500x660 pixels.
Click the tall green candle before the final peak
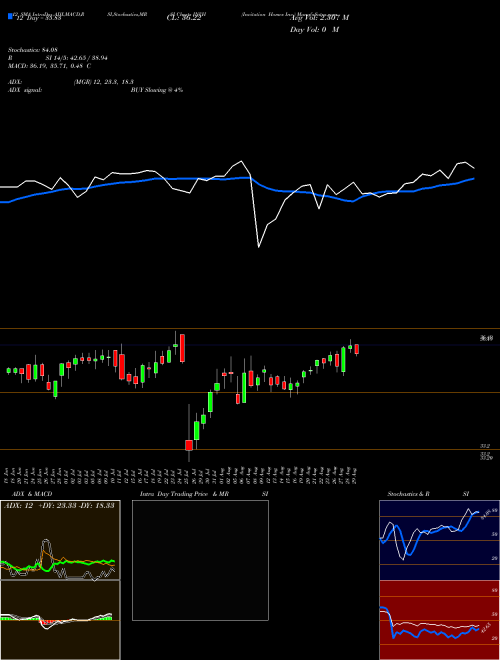(343, 360)
